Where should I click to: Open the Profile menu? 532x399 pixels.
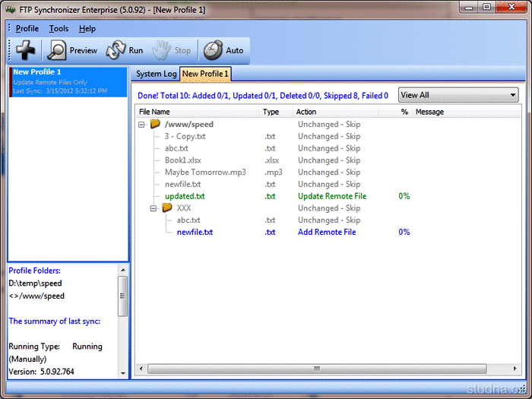[x=27, y=29]
